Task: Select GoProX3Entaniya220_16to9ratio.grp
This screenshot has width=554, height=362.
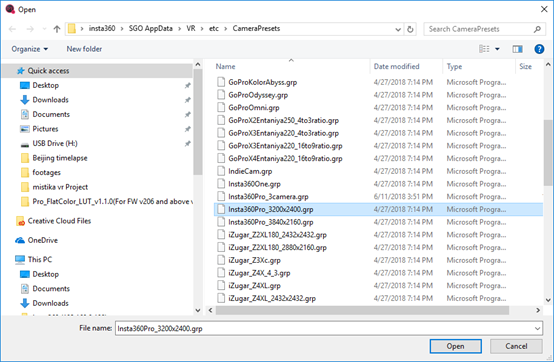Action: [x=285, y=146]
